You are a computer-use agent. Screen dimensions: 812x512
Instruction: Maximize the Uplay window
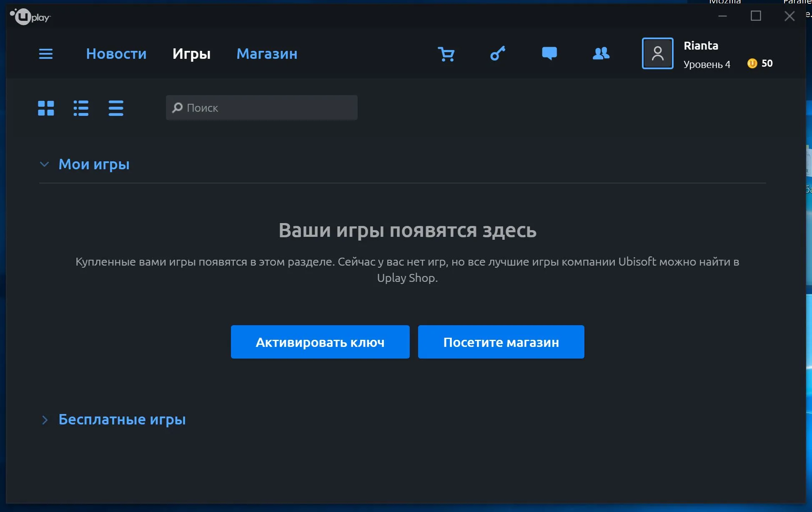756,16
